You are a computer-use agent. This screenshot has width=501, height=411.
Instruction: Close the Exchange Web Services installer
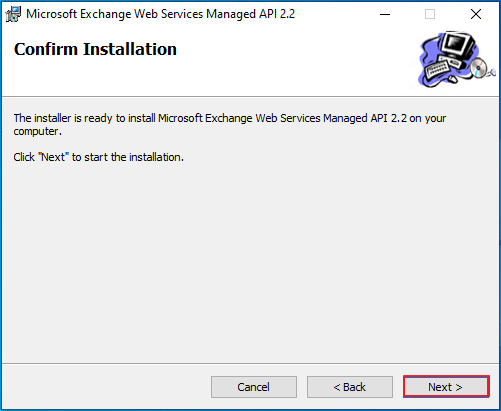tap(476, 14)
